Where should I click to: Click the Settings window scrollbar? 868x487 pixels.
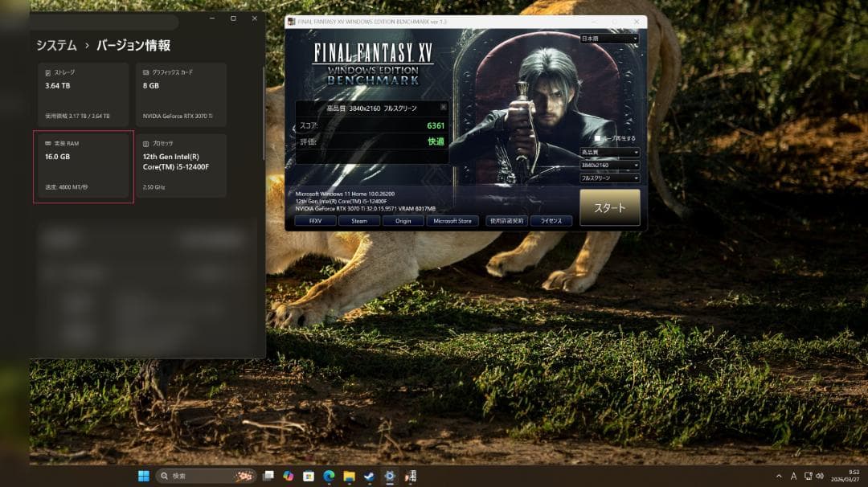point(264,113)
